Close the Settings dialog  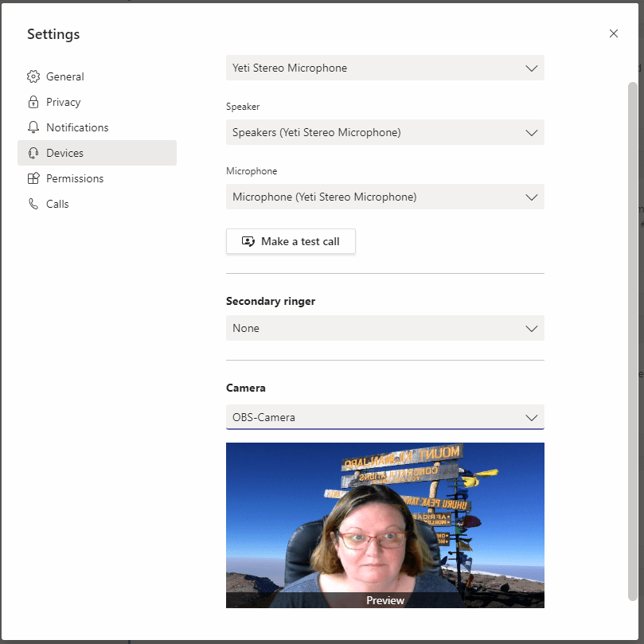click(613, 33)
